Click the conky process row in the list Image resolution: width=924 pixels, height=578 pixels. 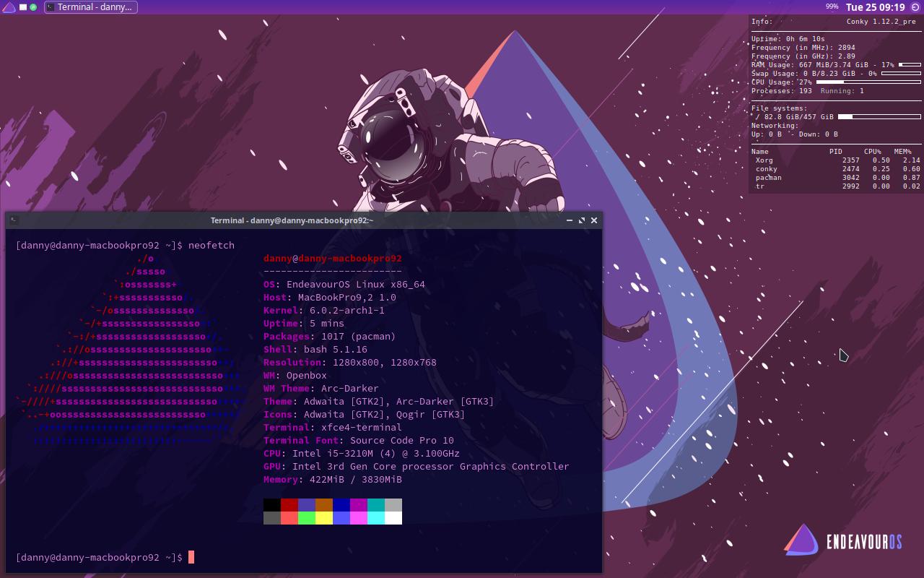[x=837, y=169]
